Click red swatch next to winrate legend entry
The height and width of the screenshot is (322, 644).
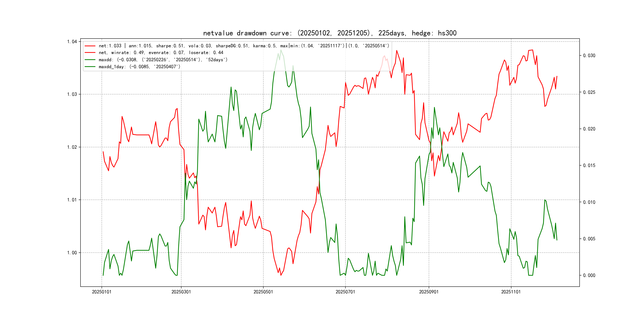[x=90, y=53]
